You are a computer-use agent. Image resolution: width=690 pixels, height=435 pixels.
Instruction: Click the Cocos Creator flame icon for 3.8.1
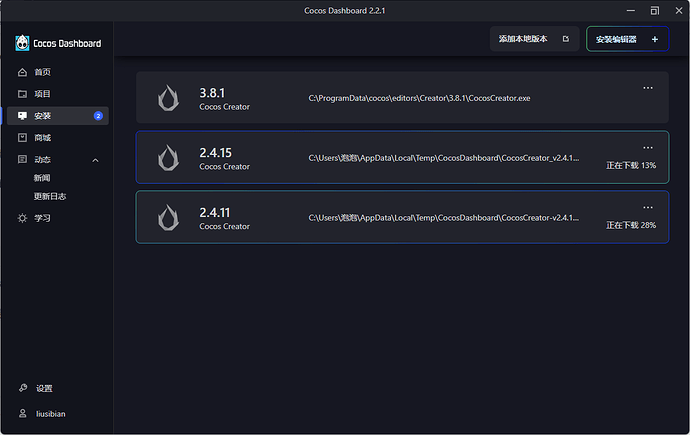[x=169, y=98]
